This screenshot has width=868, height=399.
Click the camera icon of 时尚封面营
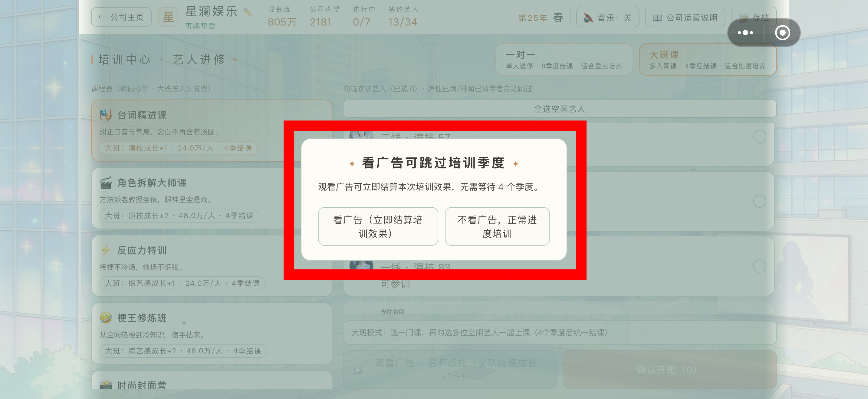click(x=106, y=384)
